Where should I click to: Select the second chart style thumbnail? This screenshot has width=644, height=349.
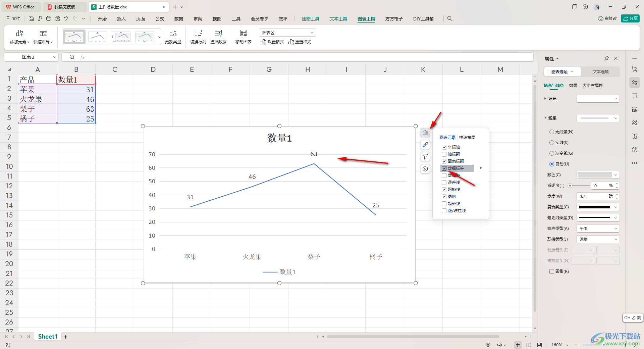point(98,37)
